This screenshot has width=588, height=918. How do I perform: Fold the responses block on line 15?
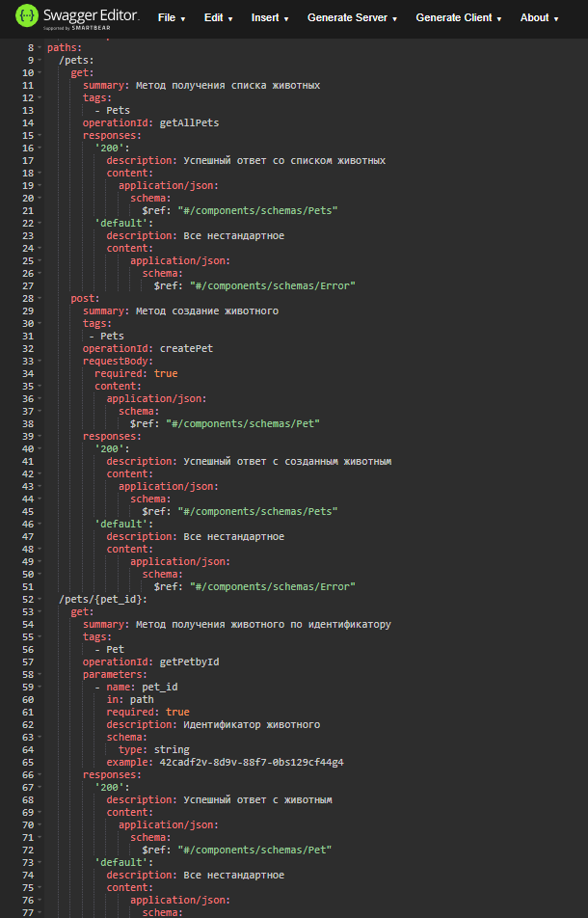[40, 136]
